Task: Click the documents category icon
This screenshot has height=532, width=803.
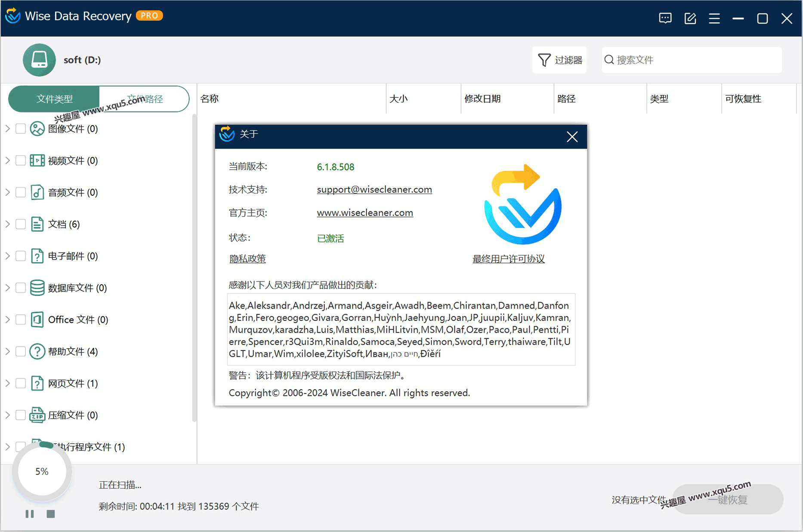Action: coord(37,224)
